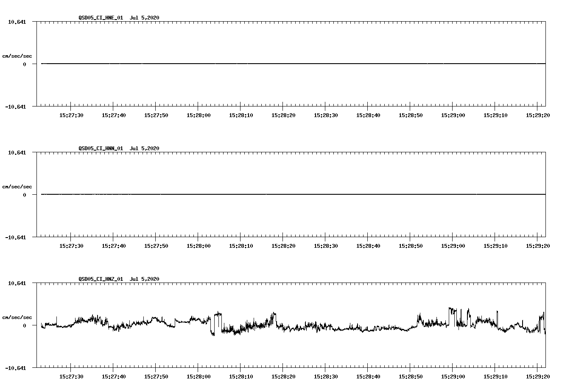Click the 15:28:20 time label under HNZ plot
This screenshot has height=392, width=576.
[283, 377]
